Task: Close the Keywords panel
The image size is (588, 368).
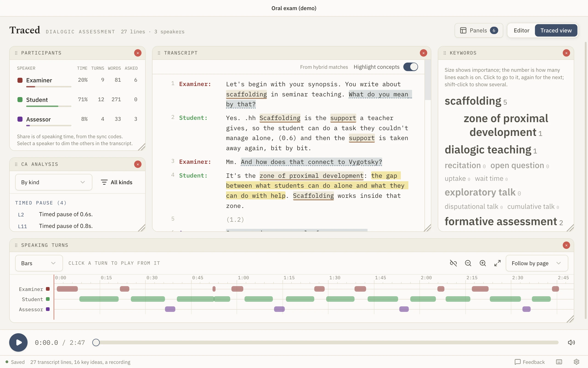Action: pos(566,53)
